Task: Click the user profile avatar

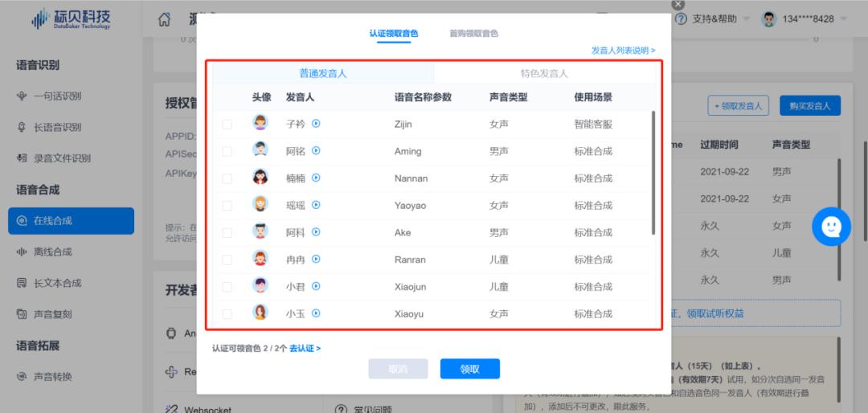Action: click(768, 19)
